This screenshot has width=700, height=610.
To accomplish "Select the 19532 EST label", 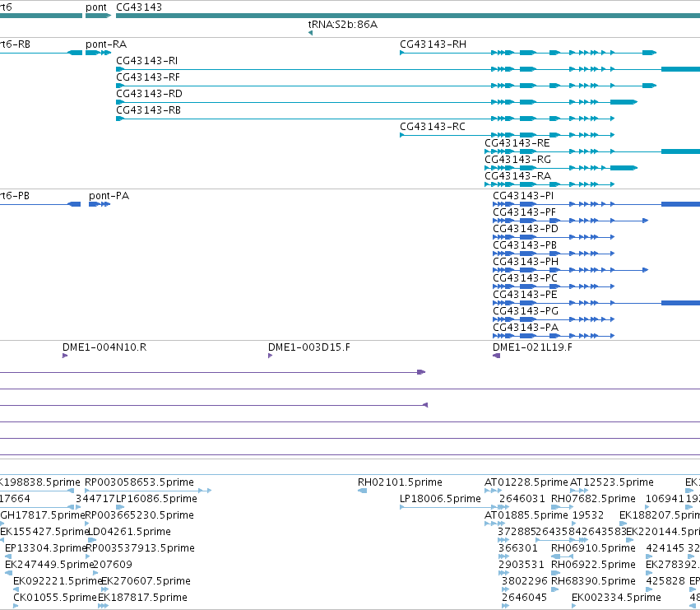I will pyautogui.click(x=588, y=515).
